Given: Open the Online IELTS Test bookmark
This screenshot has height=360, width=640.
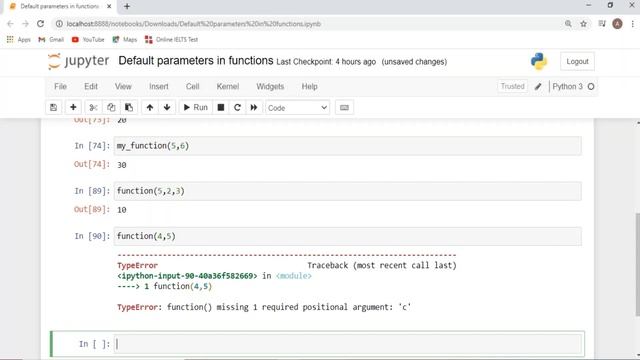Looking at the screenshot, I should 171,40.
